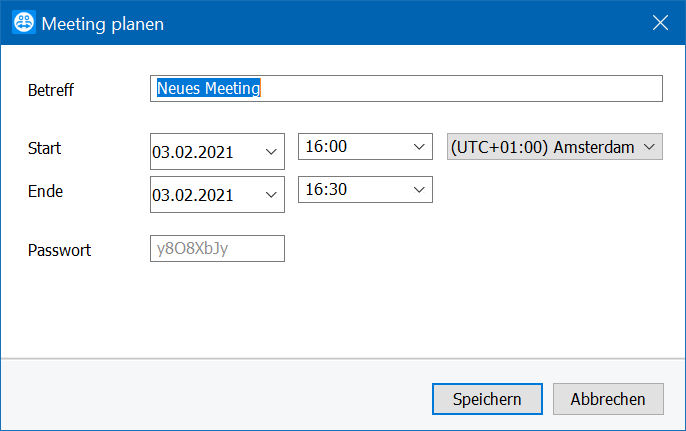This screenshot has height=431, width=686.
Task: Click the Start date text 03.02.2021
Action: coord(192,152)
